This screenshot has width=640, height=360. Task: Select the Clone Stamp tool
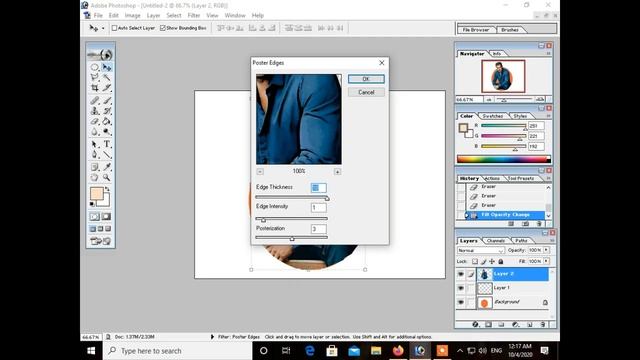(95, 111)
